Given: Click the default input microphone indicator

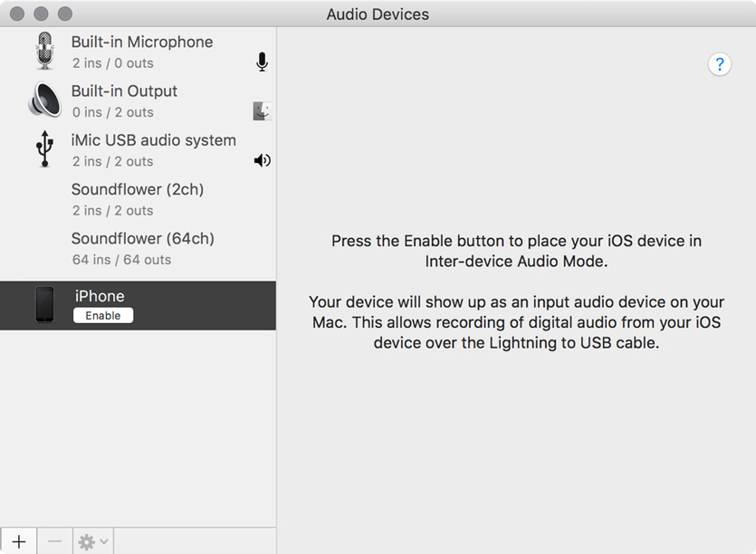Looking at the screenshot, I should 262,62.
